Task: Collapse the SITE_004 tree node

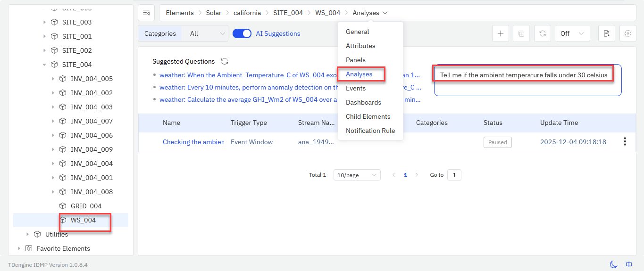Action: (44, 65)
